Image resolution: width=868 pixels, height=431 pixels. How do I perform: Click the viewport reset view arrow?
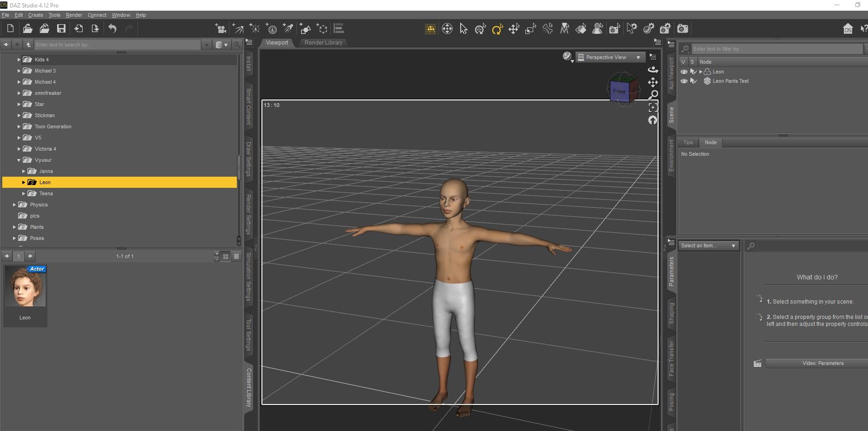tap(653, 120)
